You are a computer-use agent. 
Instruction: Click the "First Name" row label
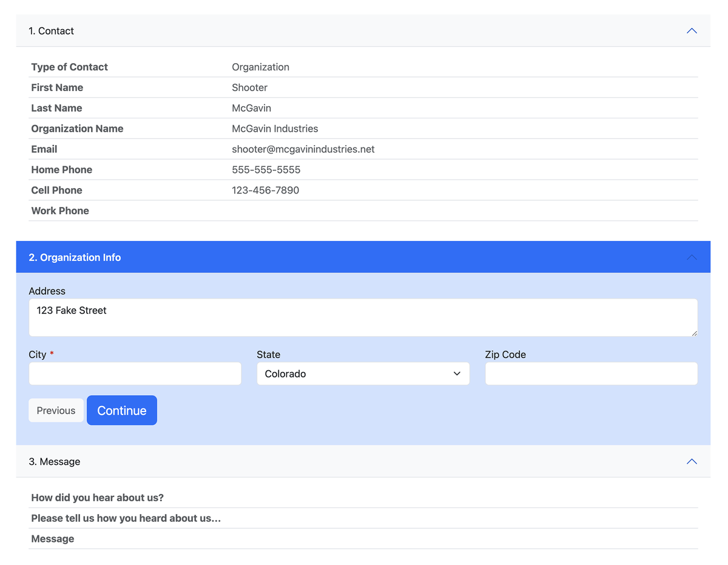(57, 87)
